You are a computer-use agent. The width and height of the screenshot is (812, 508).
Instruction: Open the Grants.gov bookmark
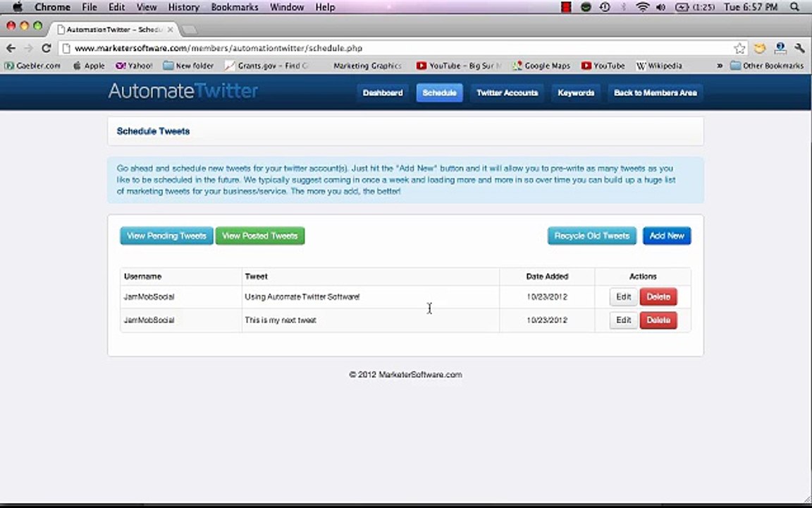(266, 66)
